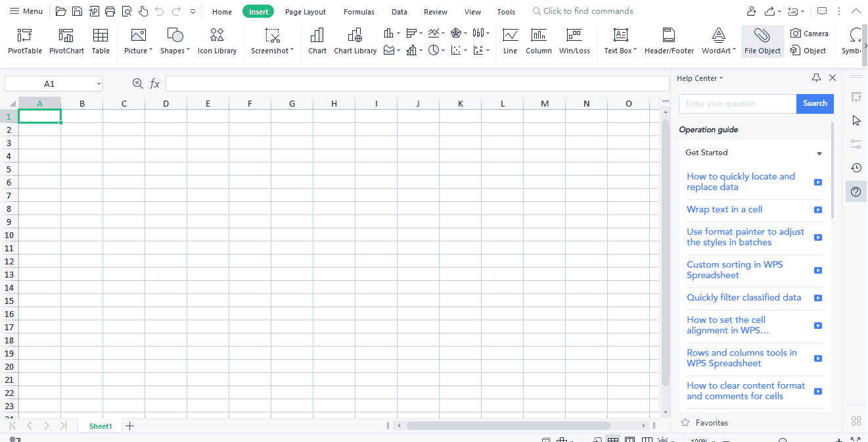Click the File Object paperclip button

(x=762, y=41)
